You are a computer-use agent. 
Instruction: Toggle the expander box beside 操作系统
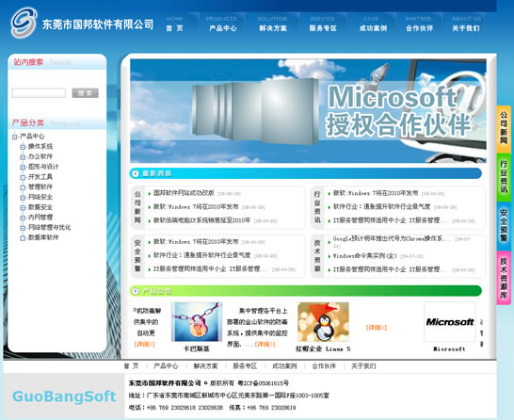(x=23, y=147)
